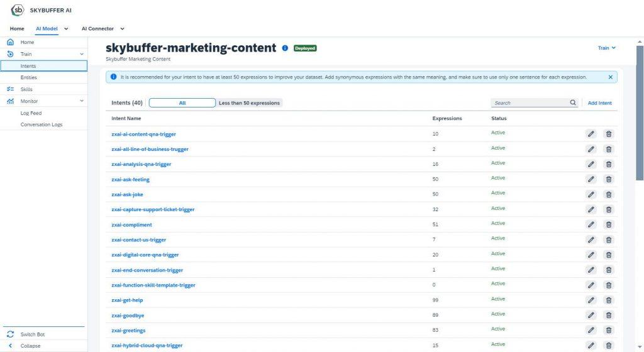Click the Status column header
The image size is (644, 352).
click(x=499, y=118)
